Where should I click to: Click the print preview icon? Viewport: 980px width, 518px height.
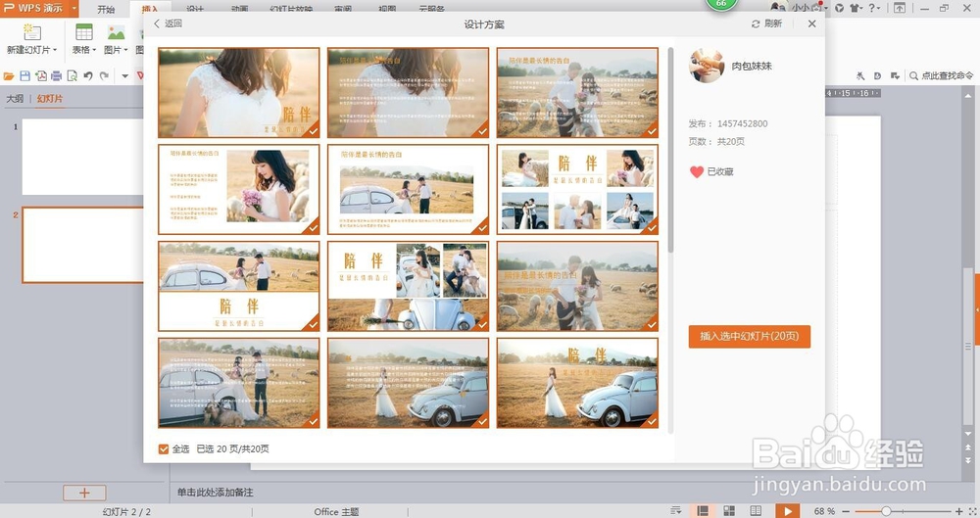point(73,75)
